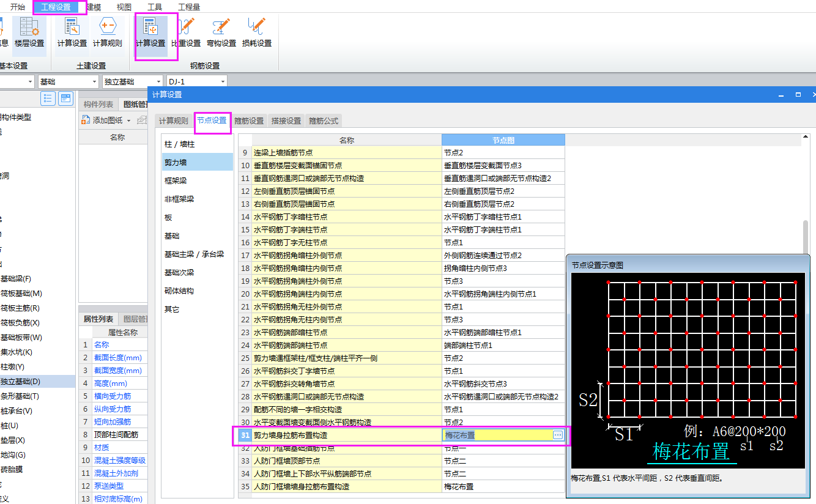This screenshot has height=504, width=816.
Task: Select 砌体结构 in the component list
Action: point(197,291)
